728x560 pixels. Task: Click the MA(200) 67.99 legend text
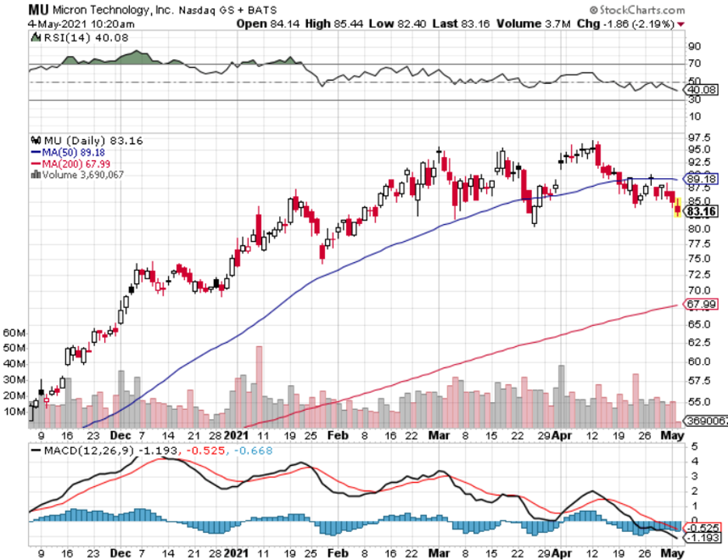pos(76,164)
